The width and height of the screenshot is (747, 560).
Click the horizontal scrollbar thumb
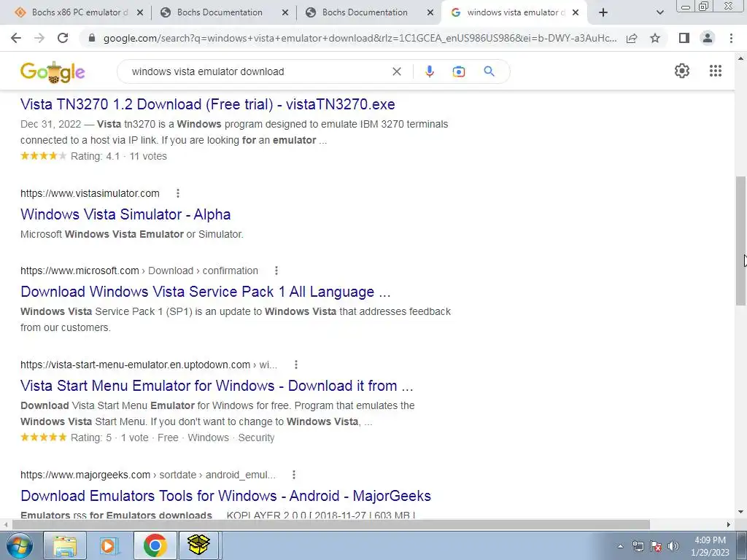click(331, 524)
